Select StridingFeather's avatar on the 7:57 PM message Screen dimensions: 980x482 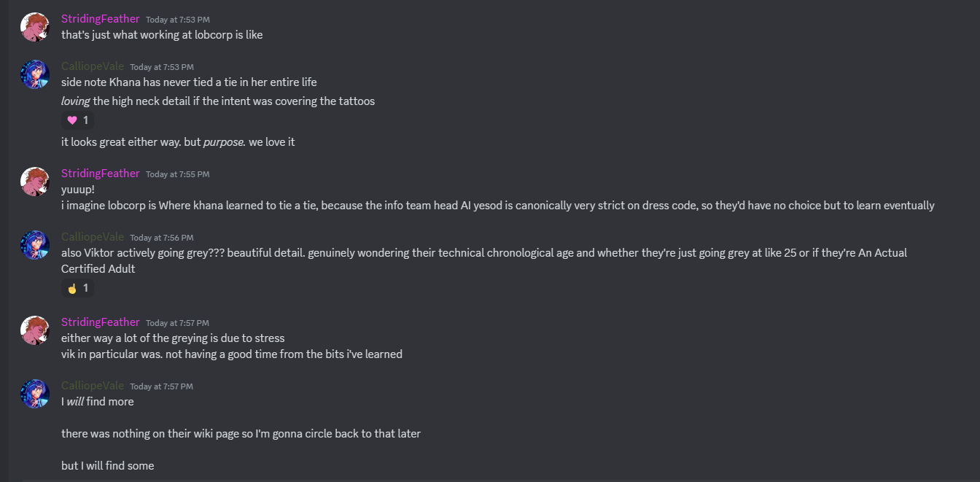coord(35,330)
